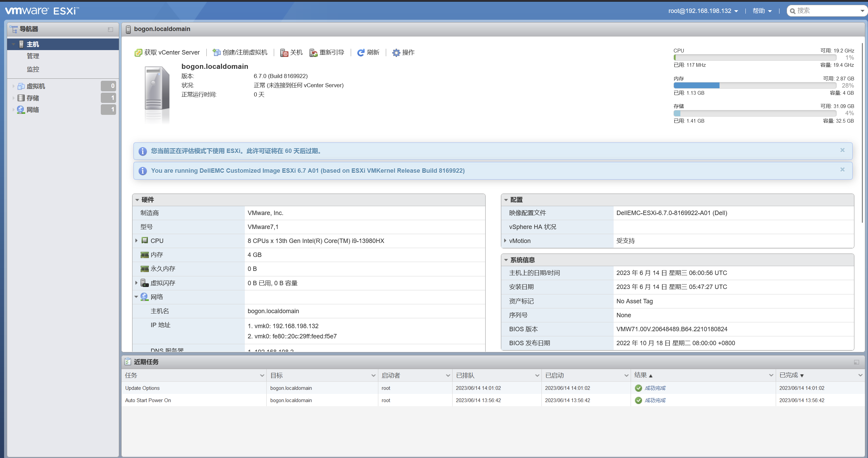This screenshot has width=868, height=458.
Task: Click the Recent Tasks (近期任务) clipboard icon
Action: pyautogui.click(x=128, y=362)
